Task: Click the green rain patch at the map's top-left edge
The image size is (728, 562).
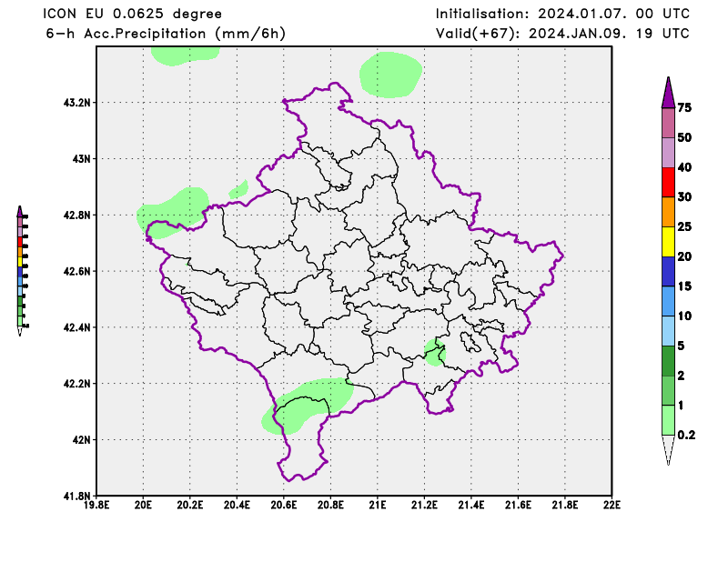Action: coord(185,56)
